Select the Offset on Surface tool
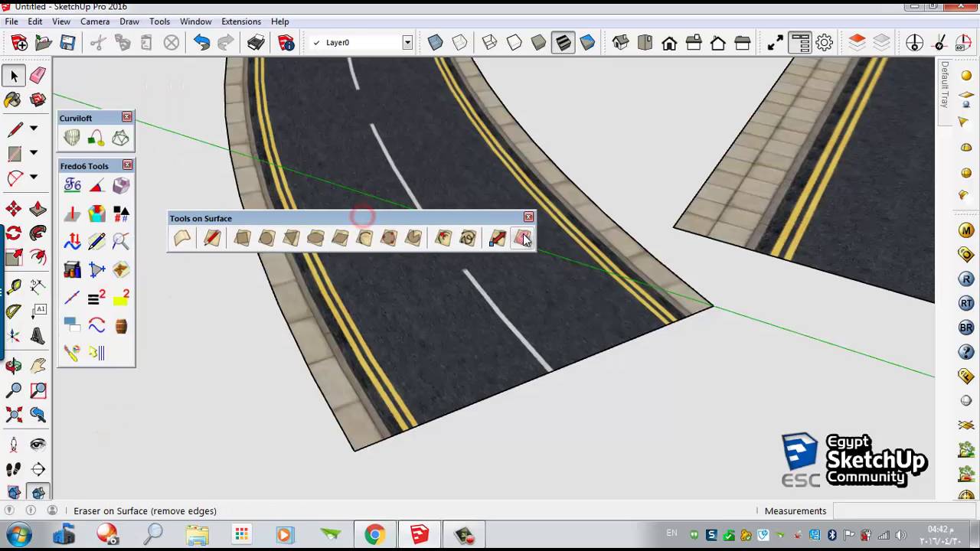 (443, 239)
